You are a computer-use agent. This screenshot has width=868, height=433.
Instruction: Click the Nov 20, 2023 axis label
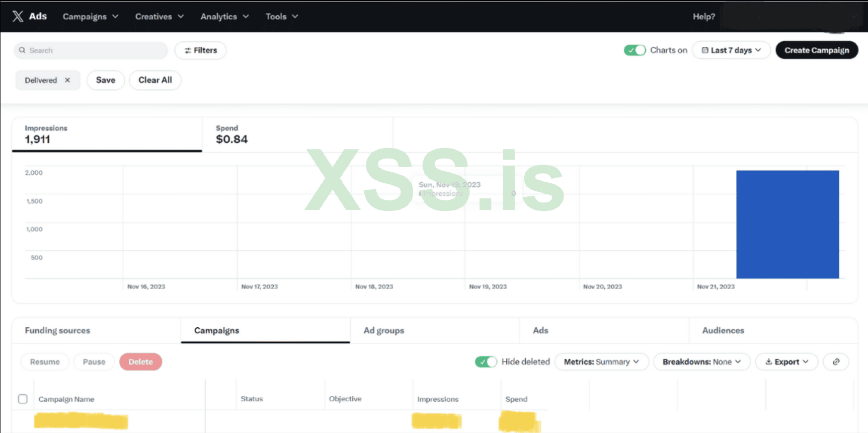(602, 286)
